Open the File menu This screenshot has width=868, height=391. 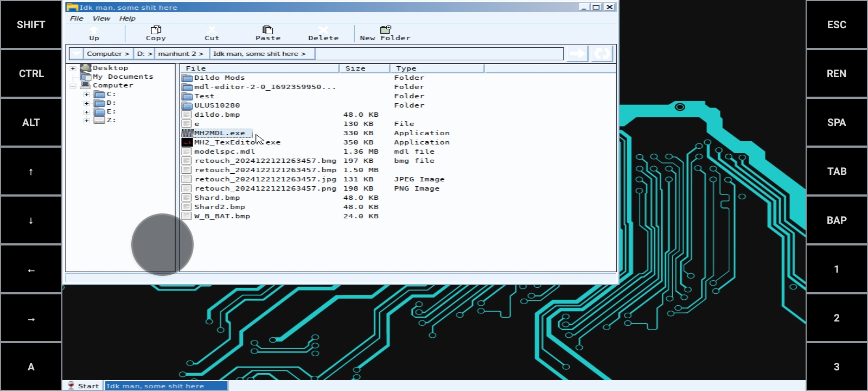pyautogui.click(x=76, y=18)
